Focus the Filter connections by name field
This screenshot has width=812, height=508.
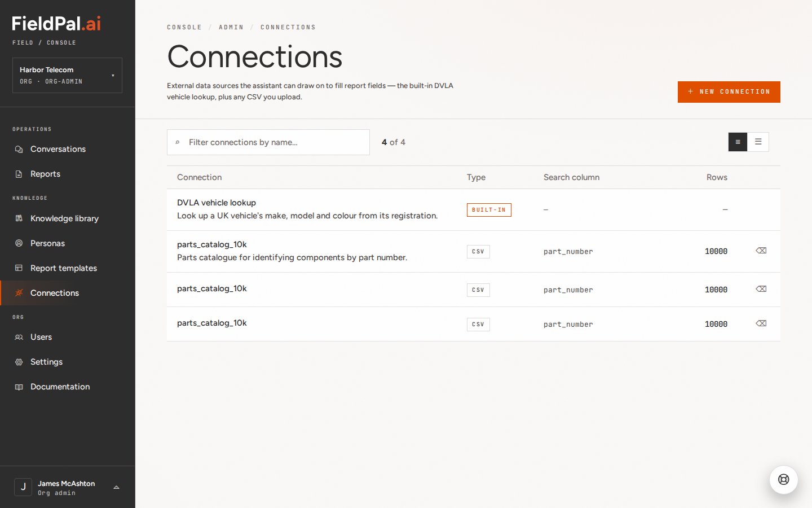click(x=268, y=142)
